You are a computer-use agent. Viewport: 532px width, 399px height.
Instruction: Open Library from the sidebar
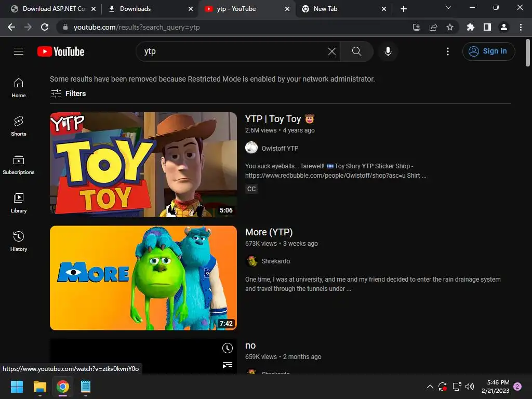coord(19,203)
